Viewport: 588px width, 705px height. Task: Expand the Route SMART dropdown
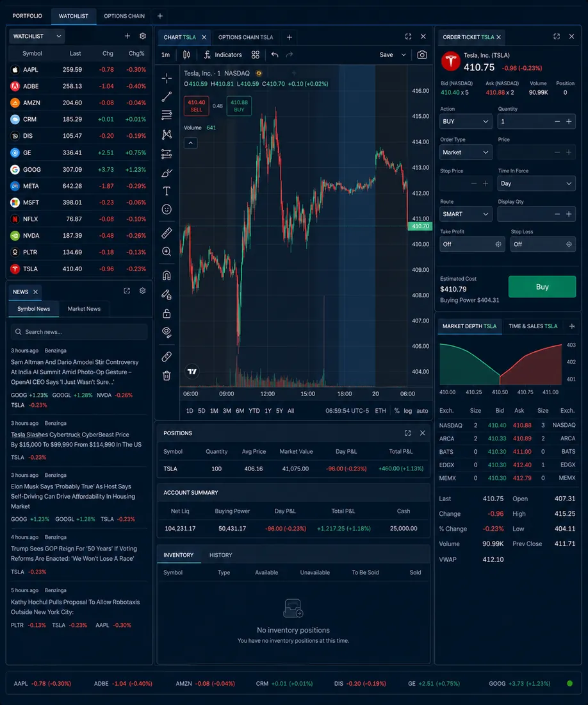click(x=466, y=214)
